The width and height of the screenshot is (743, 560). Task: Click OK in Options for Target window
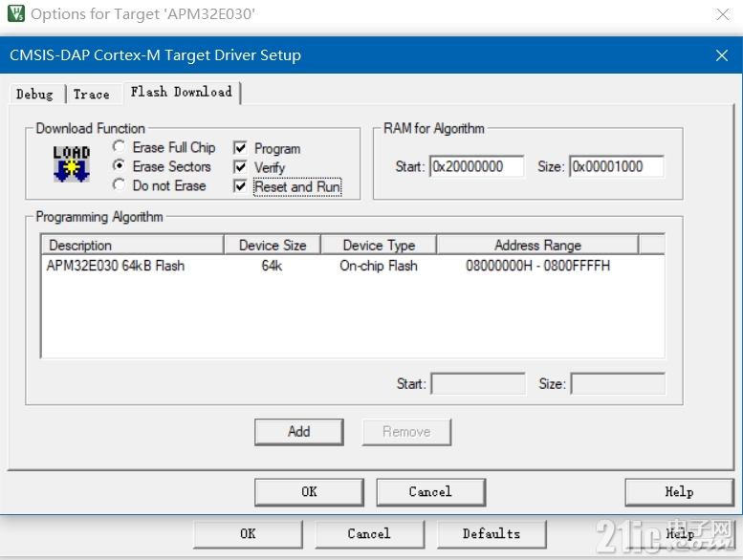point(248,534)
